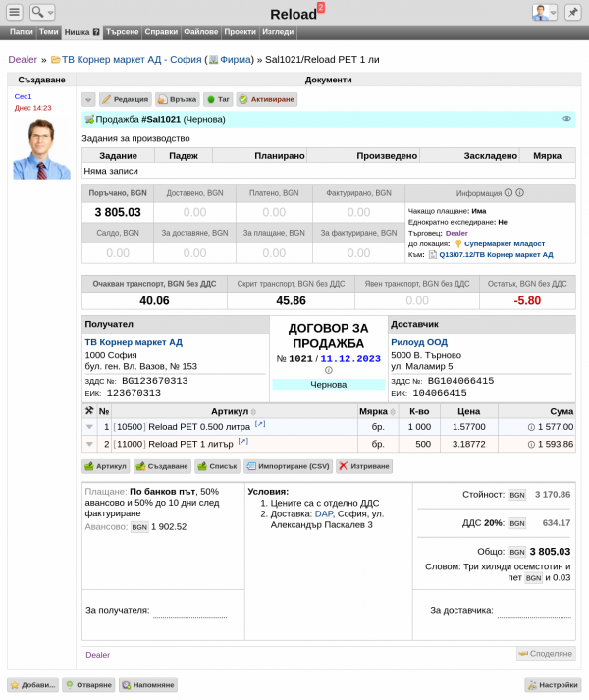Sort by the Мярка column icon
This screenshot has width=589, height=700.
393,412
